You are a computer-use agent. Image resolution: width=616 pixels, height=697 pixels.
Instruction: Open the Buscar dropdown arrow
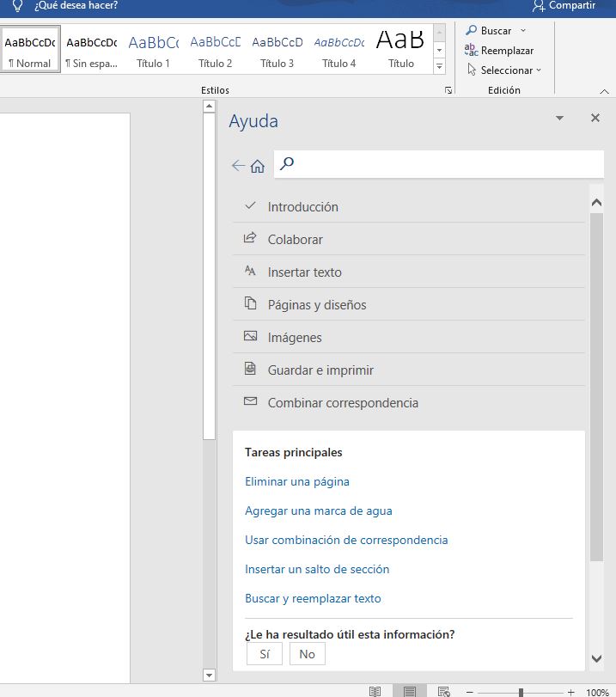523,31
